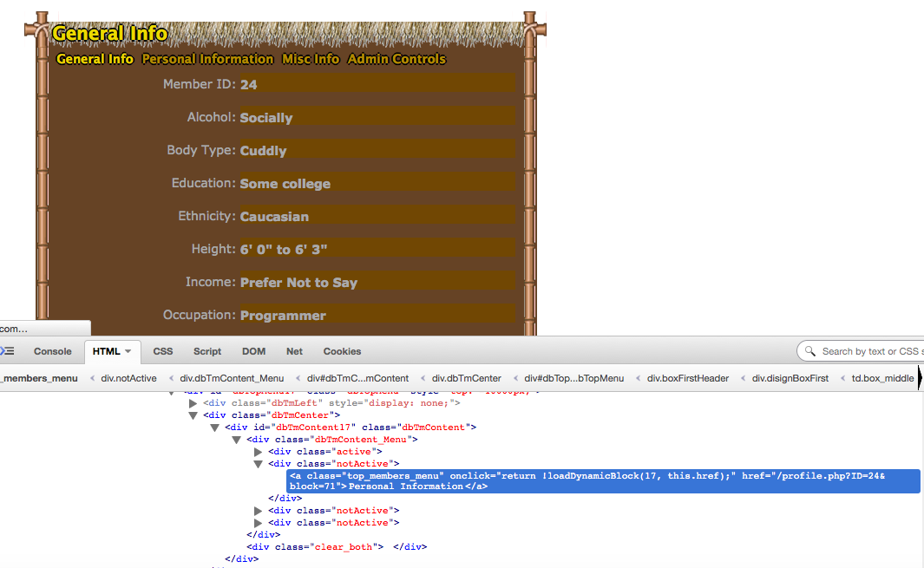
Task: Go to the Cookies tab
Action: [x=342, y=351]
